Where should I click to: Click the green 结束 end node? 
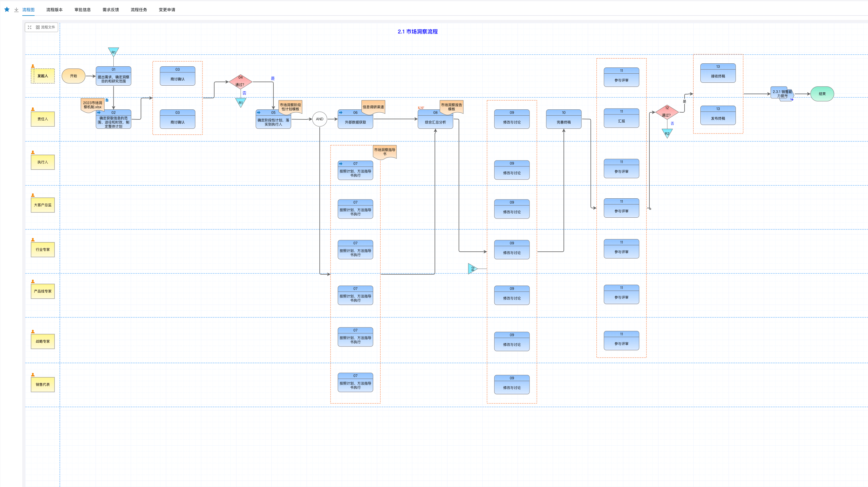click(x=822, y=94)
